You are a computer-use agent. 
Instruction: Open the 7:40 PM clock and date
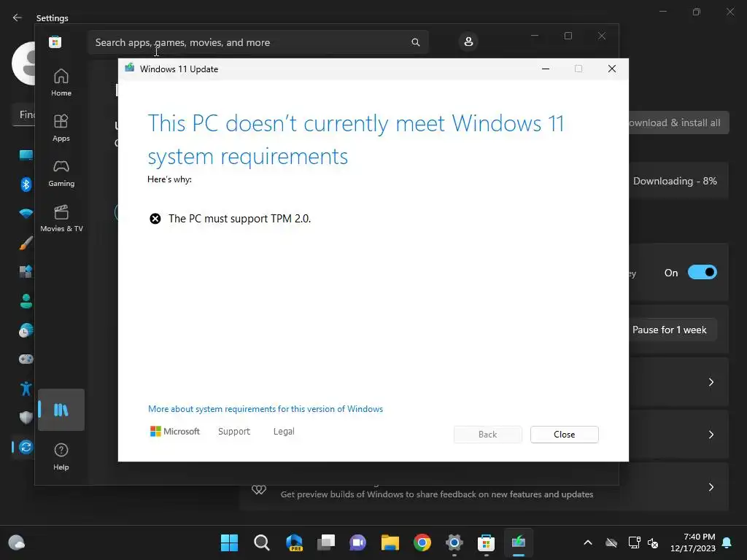693,542
